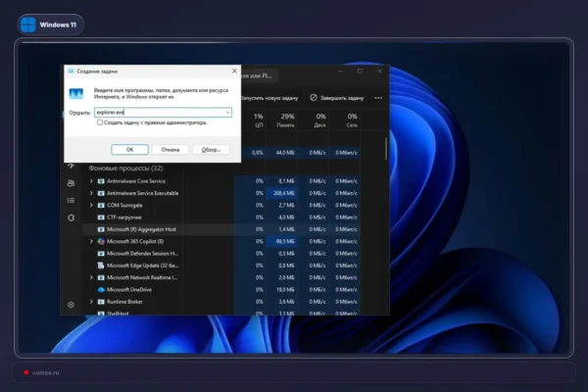Click the Microsoft Defender Session Host icon
Screen dimensions: 588x392
pyautogui.click(x=101, y=254)
